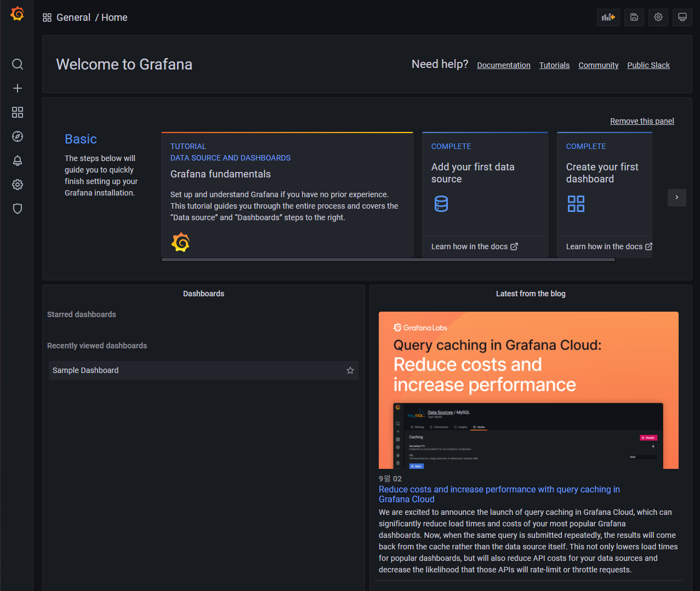
Task: Open the query caching blog image
Action: [x=528, y=390]
